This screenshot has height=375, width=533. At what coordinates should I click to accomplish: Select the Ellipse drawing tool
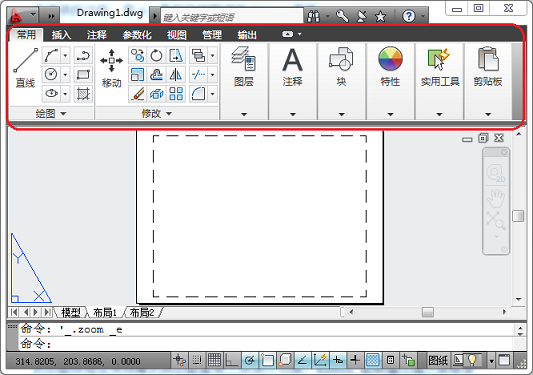tap(51, 93)
